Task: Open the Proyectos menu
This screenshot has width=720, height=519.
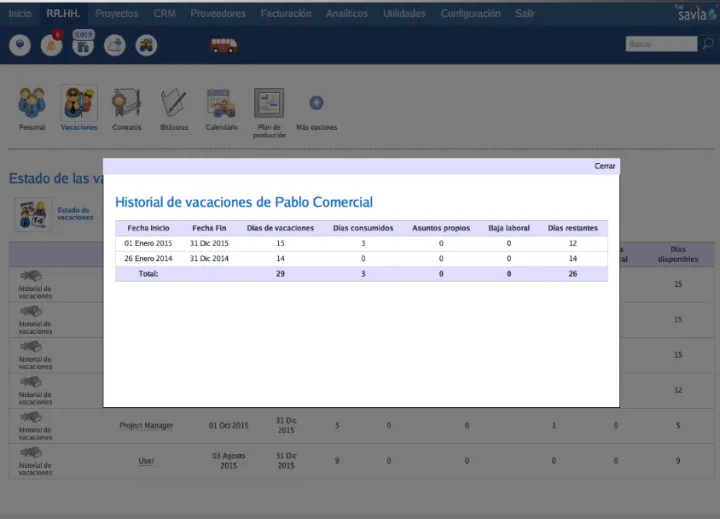Action: (117, 14)
